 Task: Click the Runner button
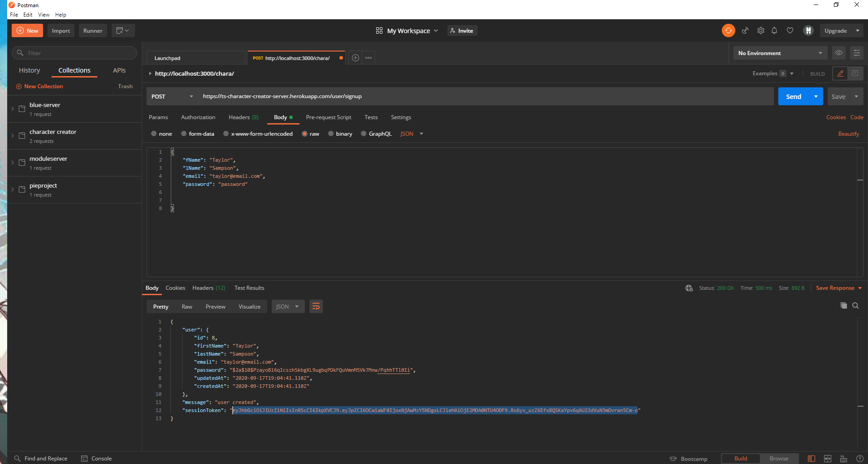tap(93, 30)
